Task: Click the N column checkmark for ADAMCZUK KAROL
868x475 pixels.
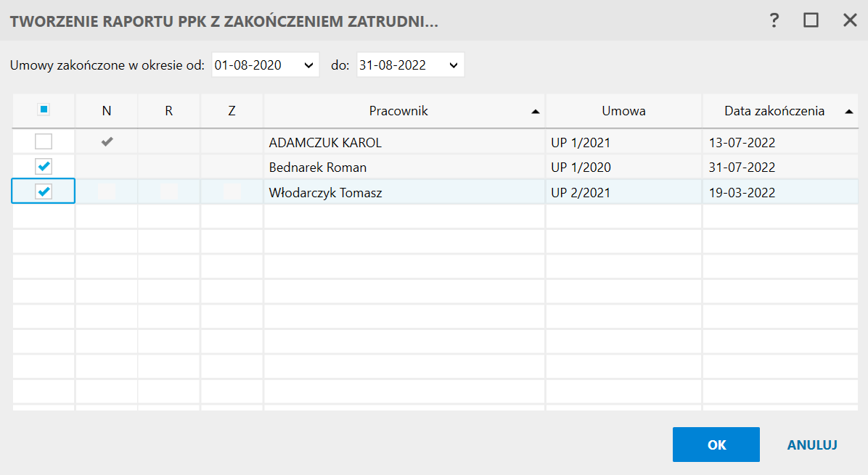Action: pyautogui.click(x=107, y=141)
